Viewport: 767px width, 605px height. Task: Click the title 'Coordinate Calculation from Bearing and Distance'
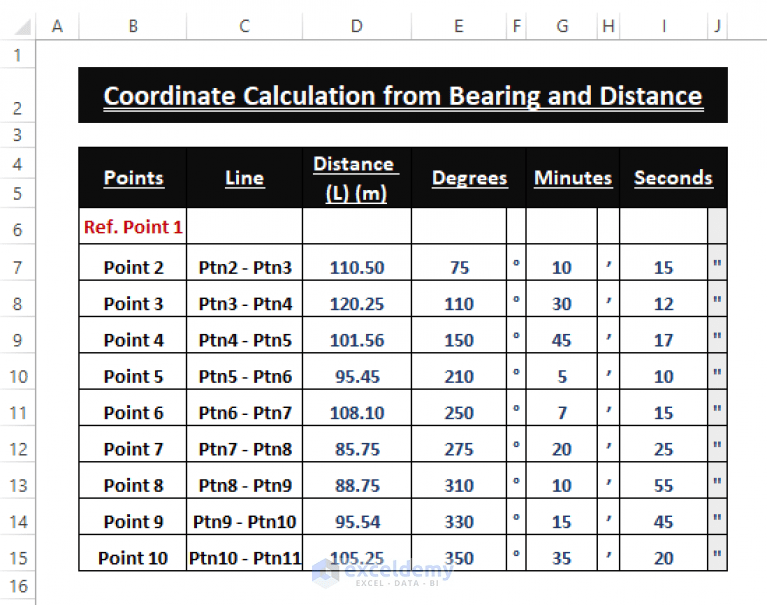pos(403,95)
